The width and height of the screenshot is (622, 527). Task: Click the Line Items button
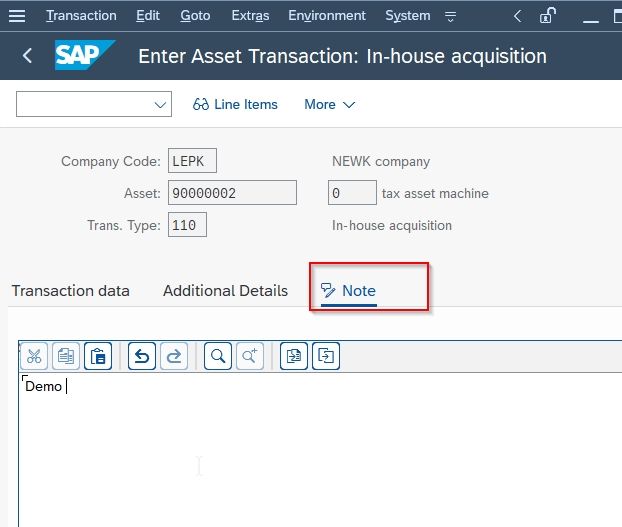click(x=235, y=104)
